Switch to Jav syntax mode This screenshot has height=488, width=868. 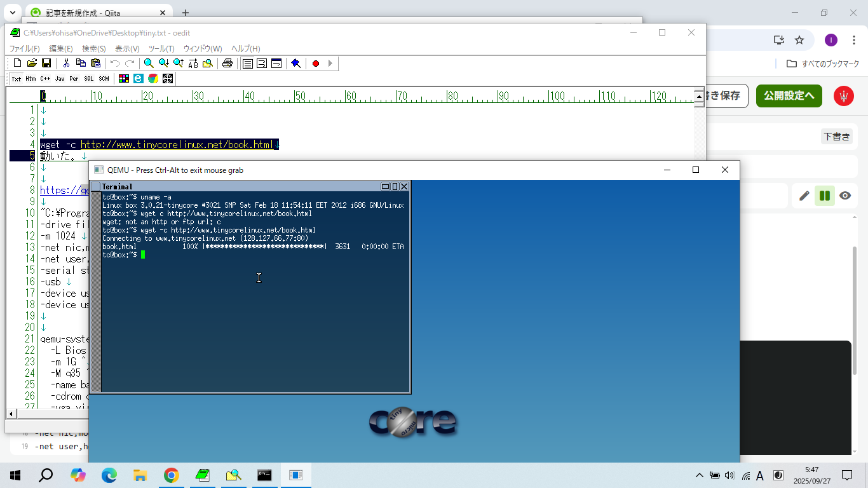60,79
